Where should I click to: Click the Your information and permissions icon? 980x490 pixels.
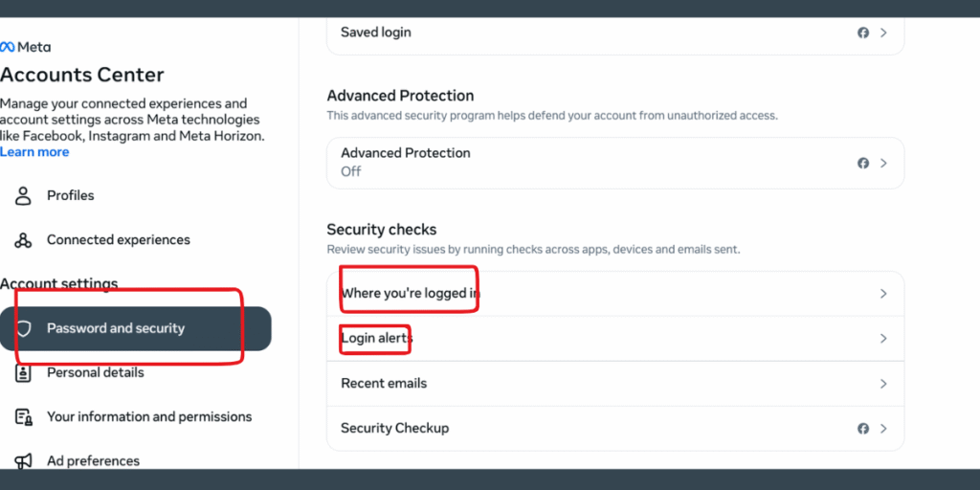tap(23, 417)
